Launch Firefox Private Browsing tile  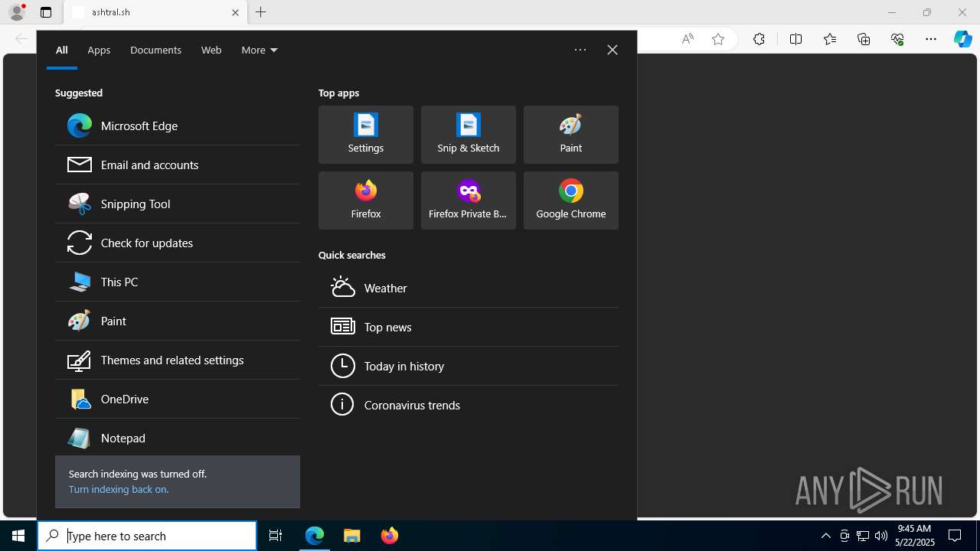pos(469,201)
